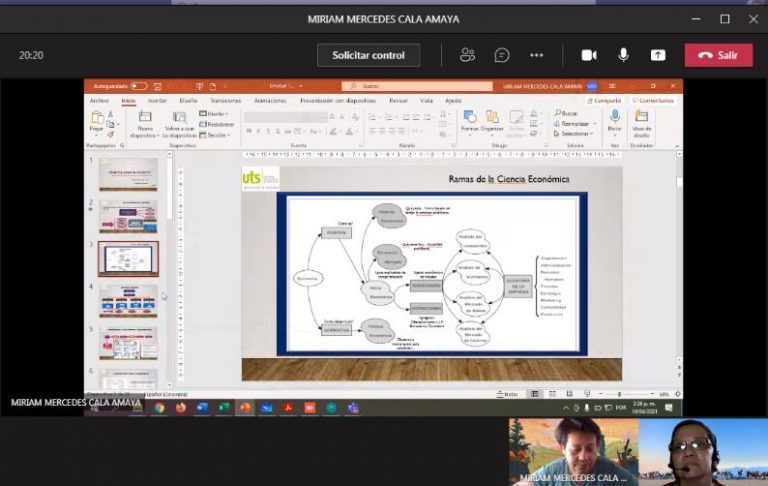Viewport: 768px width, 486px height.
Task: Open Chrome from the shared taskbar
Action: coord(159,408)
